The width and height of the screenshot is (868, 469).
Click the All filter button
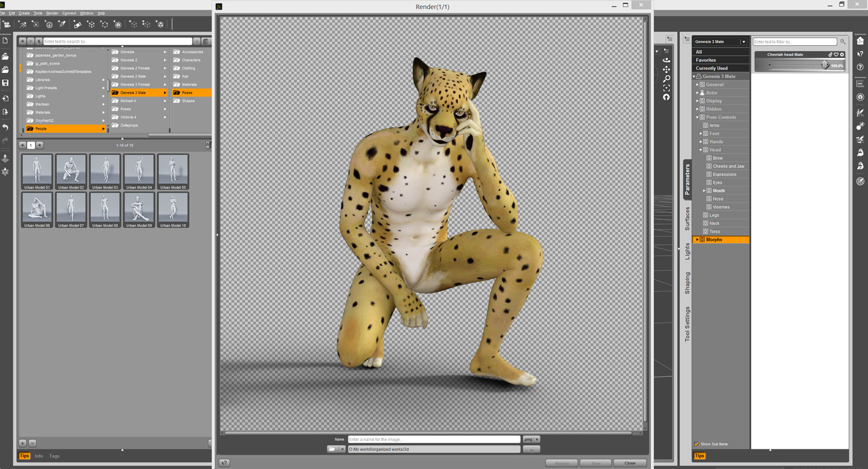click(721, 52)
